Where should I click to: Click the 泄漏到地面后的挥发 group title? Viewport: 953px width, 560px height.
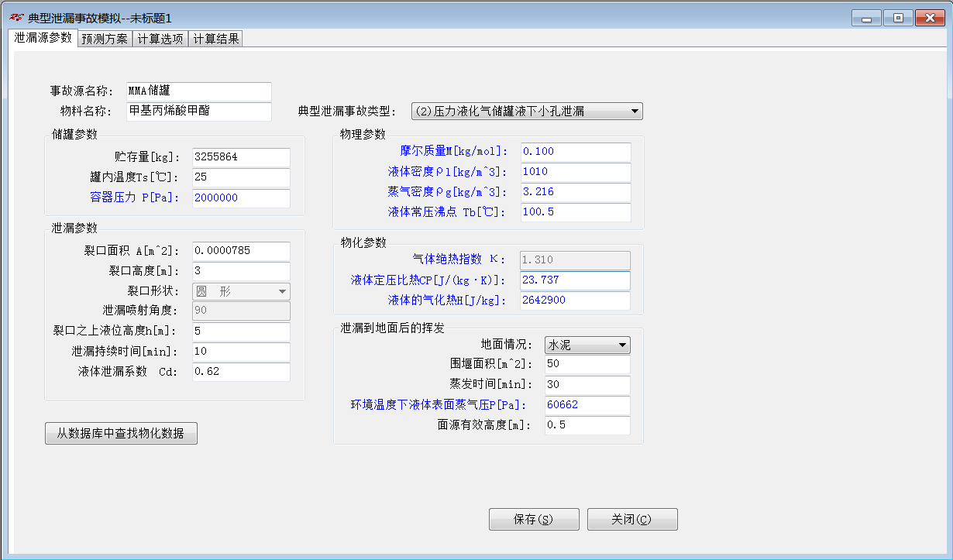click(x=393, y=328)
